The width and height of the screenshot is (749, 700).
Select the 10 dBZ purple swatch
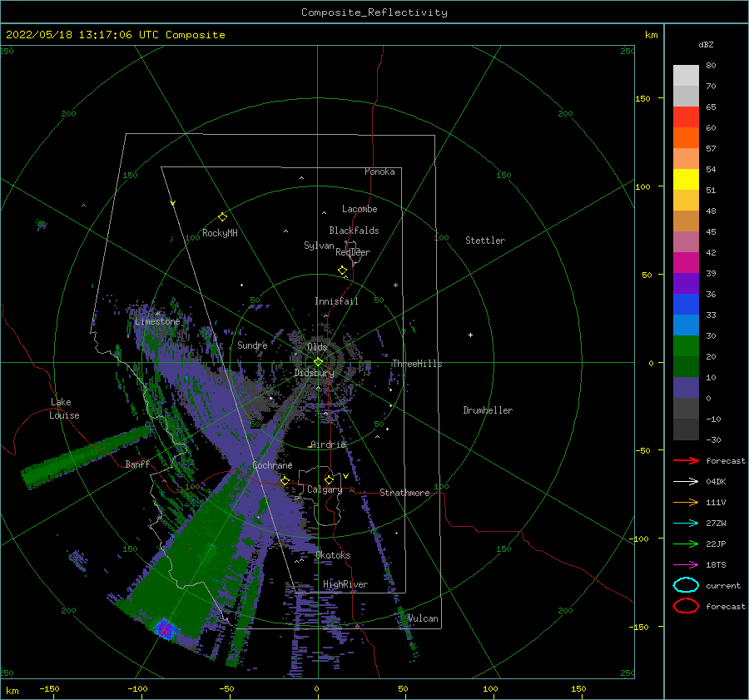(686, 387)
